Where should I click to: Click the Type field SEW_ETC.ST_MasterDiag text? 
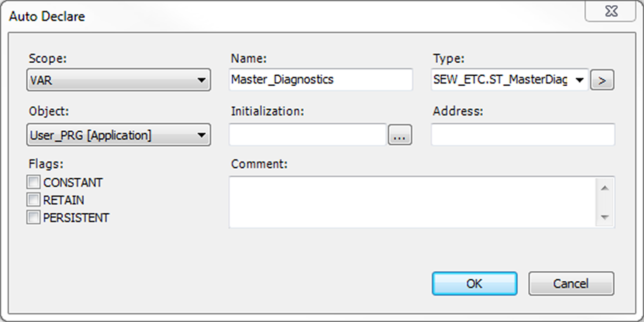tap(500, 80)
